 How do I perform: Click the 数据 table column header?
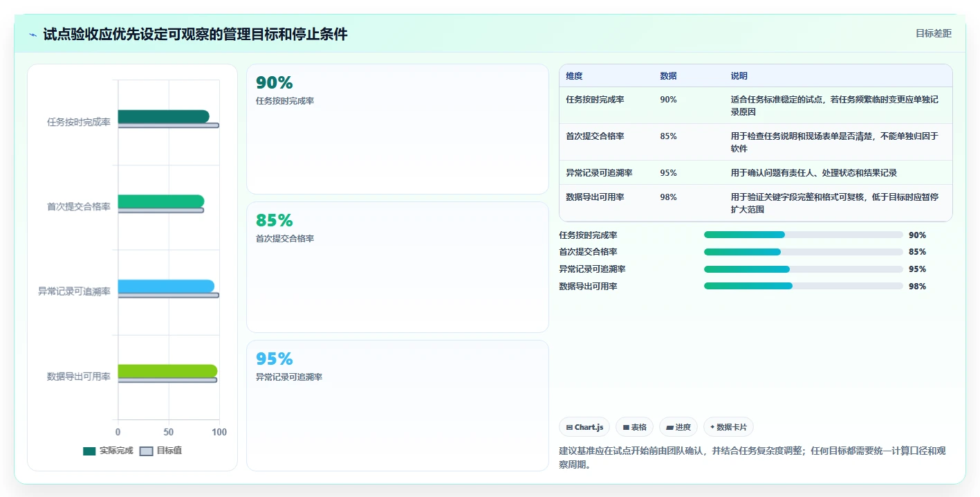click(x=669, y=76)
